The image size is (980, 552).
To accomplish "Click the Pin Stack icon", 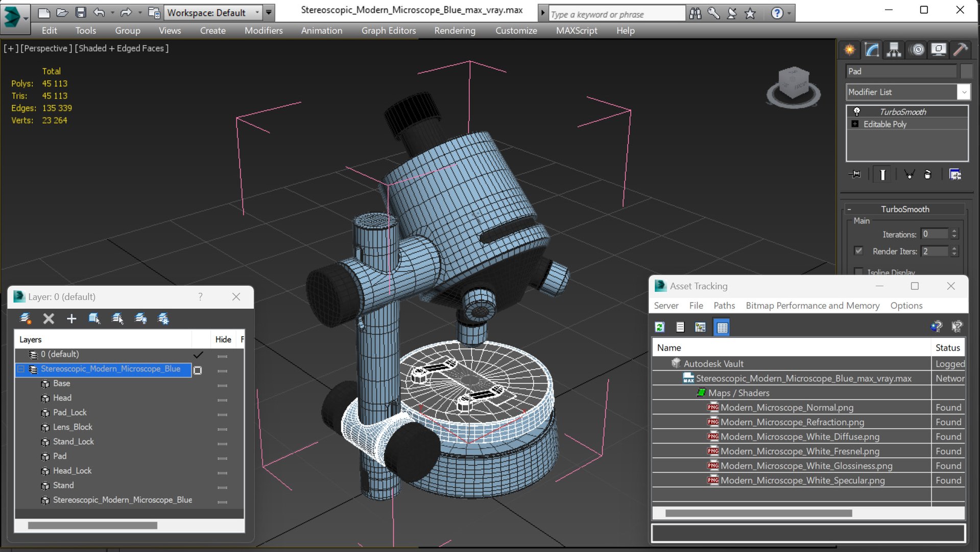I will [x=855, y=175].
